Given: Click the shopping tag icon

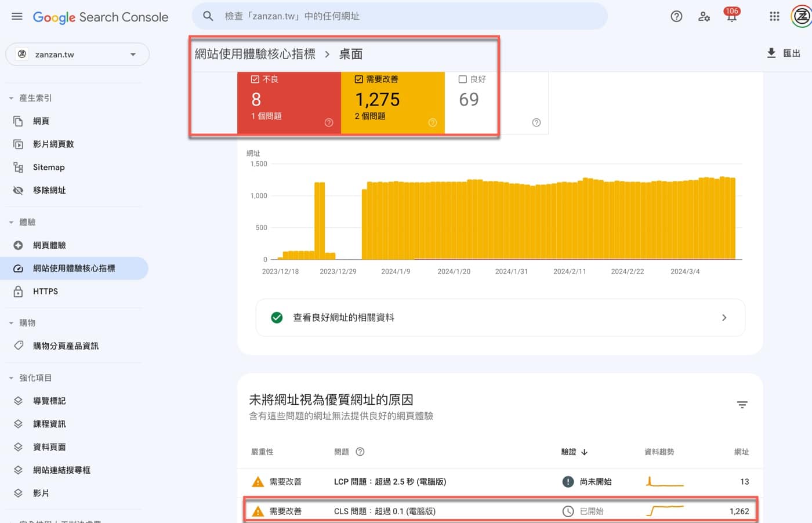Looking at the screenshot, I should coord(19,346).
